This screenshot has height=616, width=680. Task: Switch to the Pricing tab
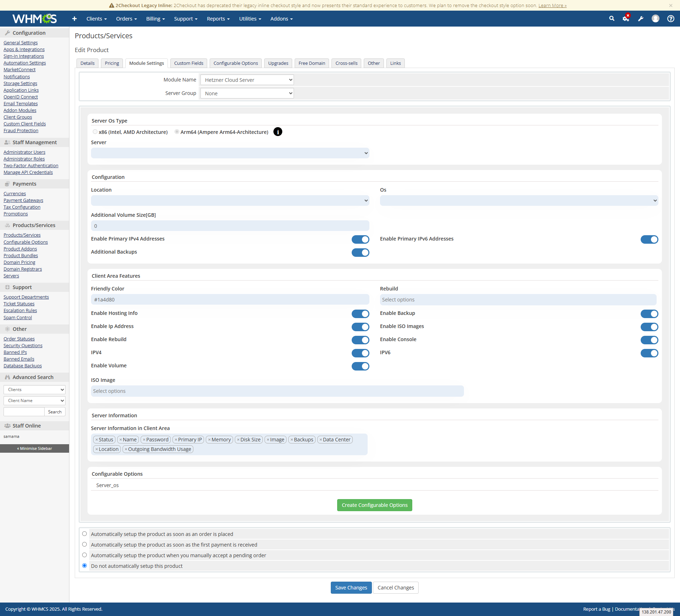[112, 63]
